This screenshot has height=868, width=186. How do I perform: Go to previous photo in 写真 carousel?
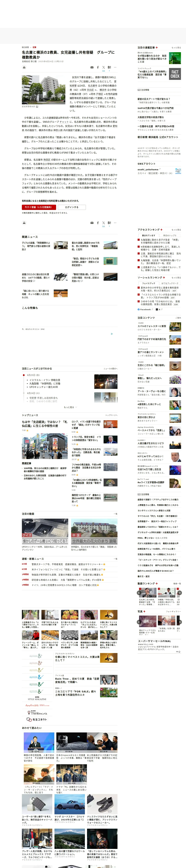coord(139,622)
